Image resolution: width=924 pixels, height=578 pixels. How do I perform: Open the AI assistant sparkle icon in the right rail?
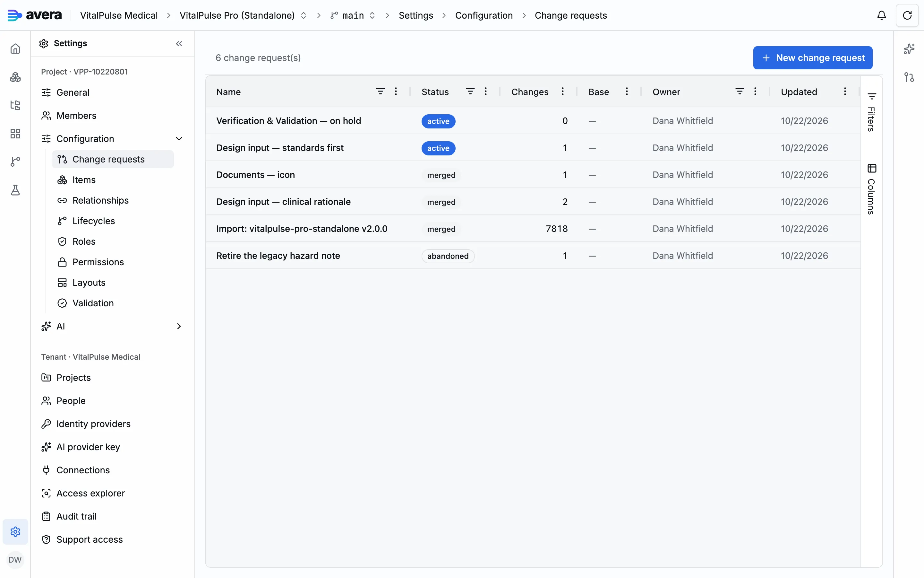[x=909, y=49]
